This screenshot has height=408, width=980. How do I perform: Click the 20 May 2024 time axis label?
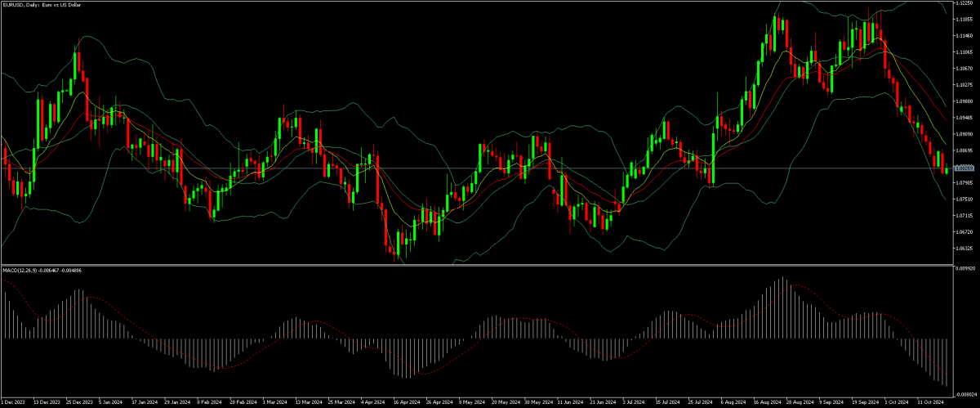pyautogui.click(x=506, y=402)
